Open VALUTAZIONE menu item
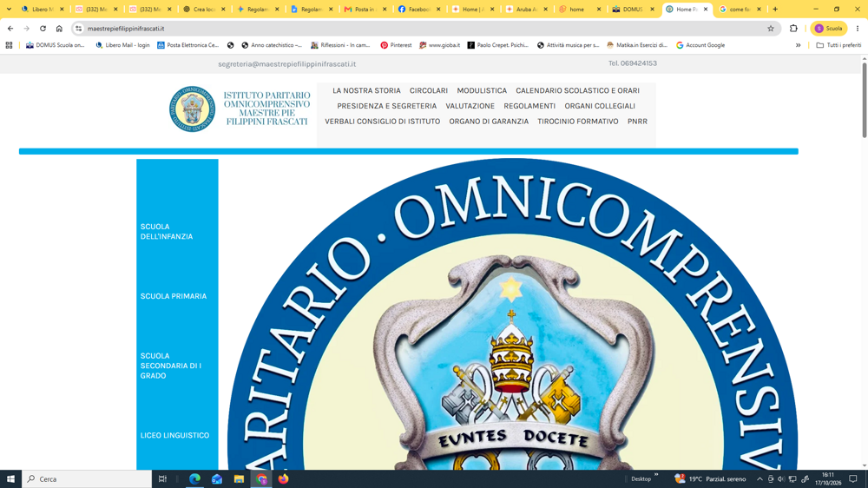The height and width of the screenshot is (488, 868). [470, 106]
